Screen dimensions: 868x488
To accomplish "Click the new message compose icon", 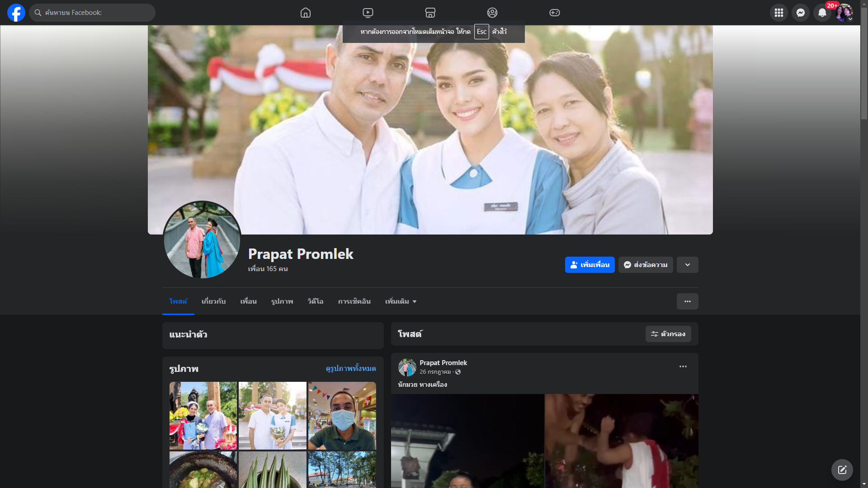I will pos(842,470).
